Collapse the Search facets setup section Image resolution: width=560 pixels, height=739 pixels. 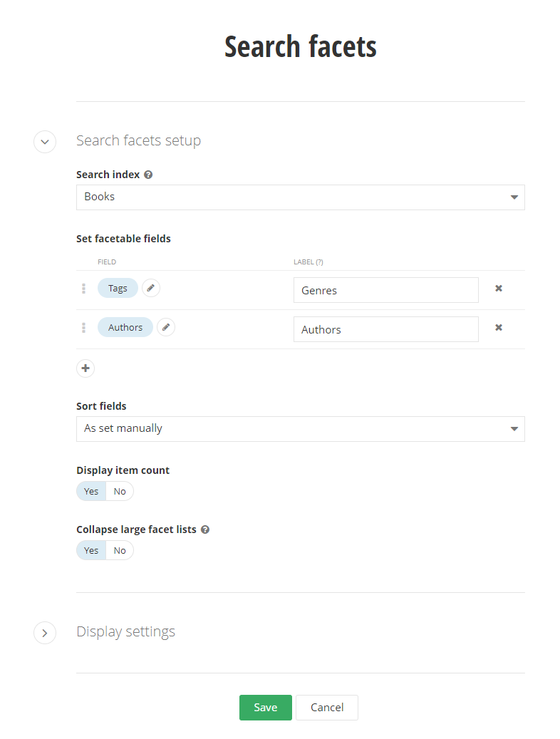pyautogui.click(x=45, y=141)
